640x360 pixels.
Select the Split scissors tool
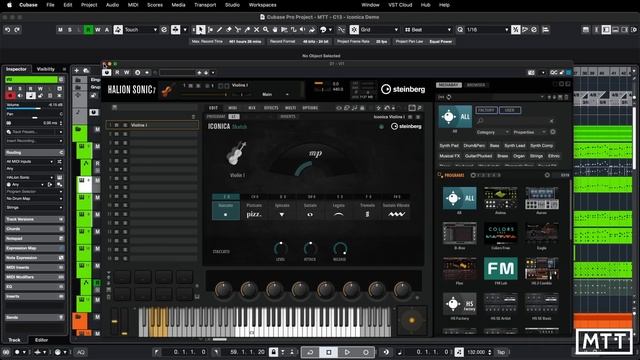(x=238, y=30)
